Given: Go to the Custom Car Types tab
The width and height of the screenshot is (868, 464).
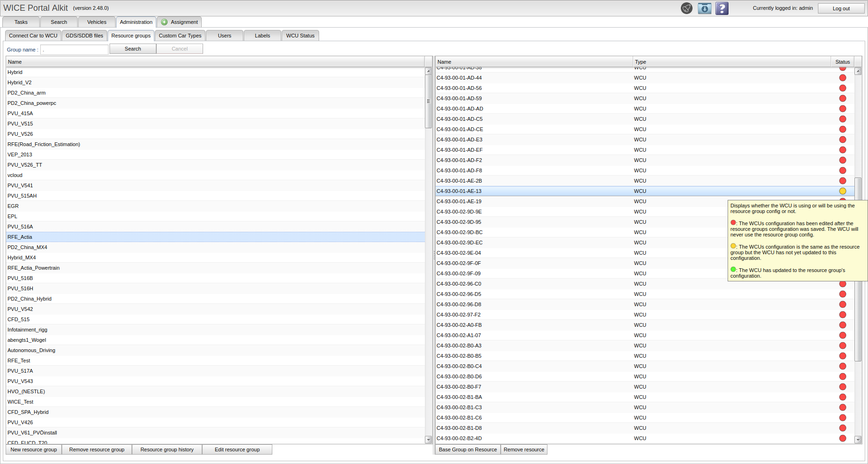Looking at the screenshot, I should tap(180, 36).
